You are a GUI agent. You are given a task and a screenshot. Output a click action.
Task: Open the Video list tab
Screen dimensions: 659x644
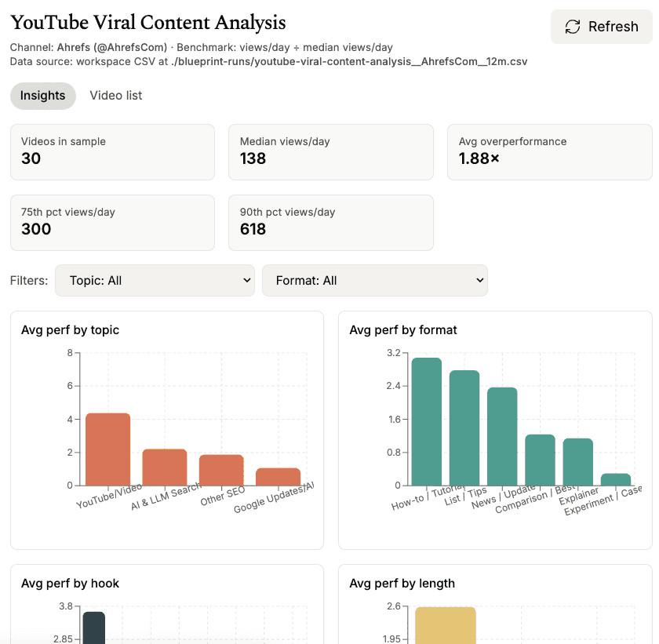tap(116, 96)
